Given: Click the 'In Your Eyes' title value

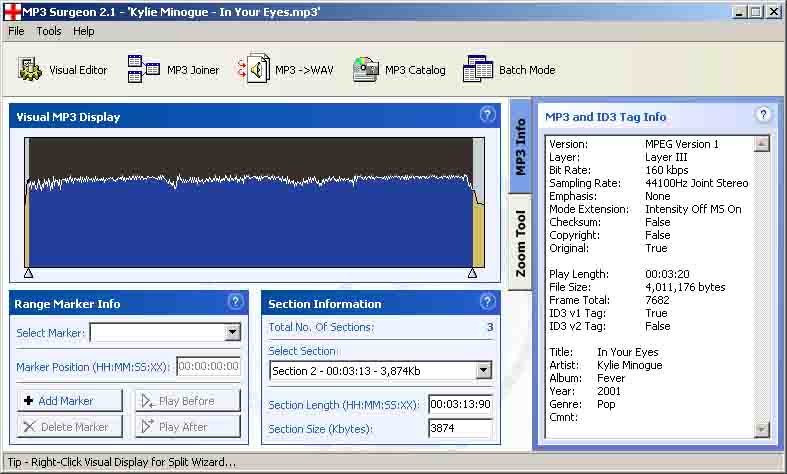Looking at the screenshot, I should (x=627, y=352).
